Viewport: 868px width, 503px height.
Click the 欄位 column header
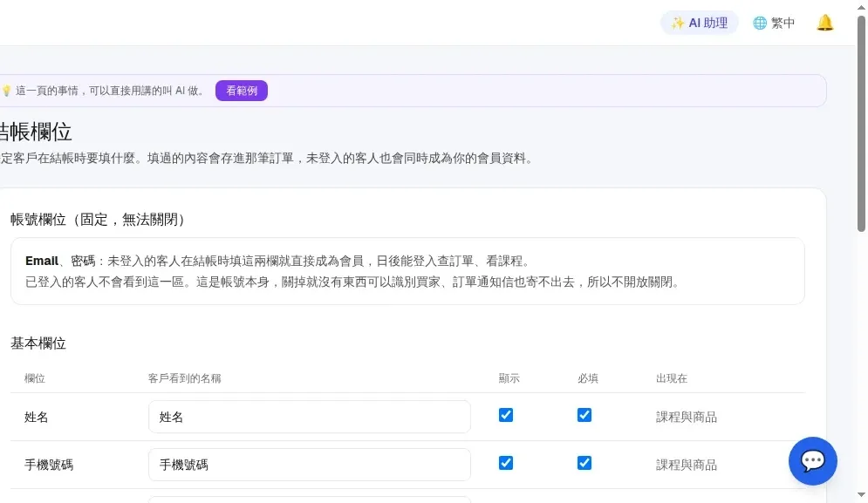(34, 378)
